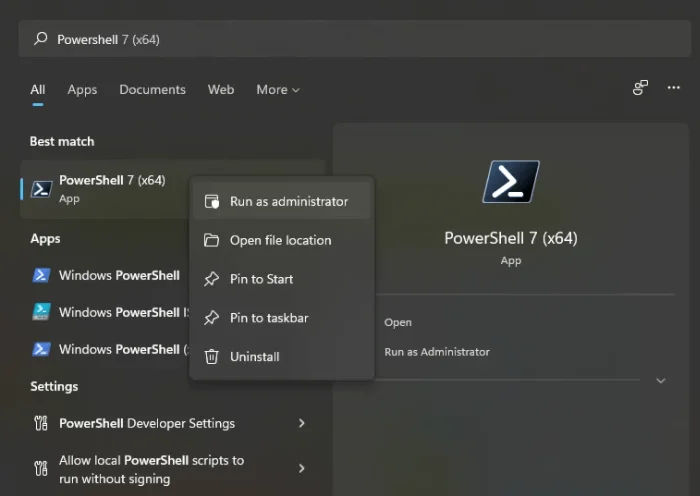700x496 pixels.
Task: Choose Pin to Start in context menu
Action: [x=282, y=279]
